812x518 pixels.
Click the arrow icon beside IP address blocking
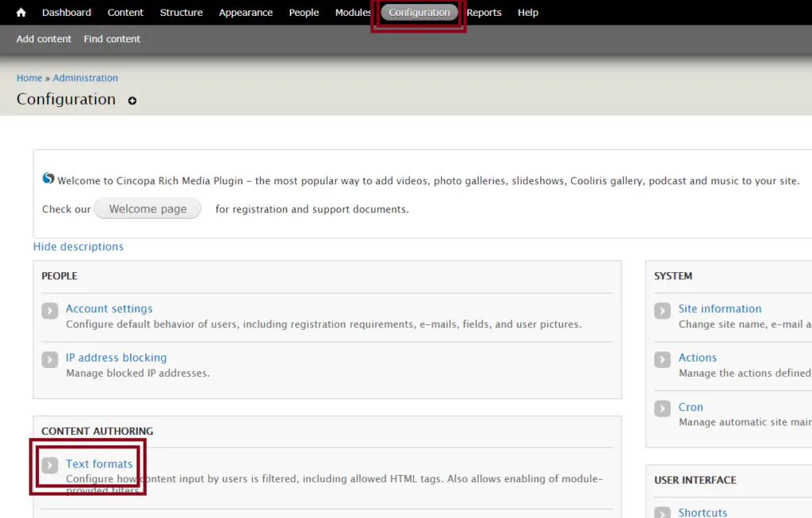tap(50, 359)
